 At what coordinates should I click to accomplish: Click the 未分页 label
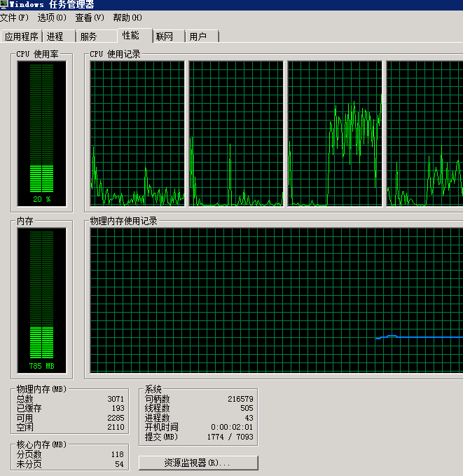point(29,464)
